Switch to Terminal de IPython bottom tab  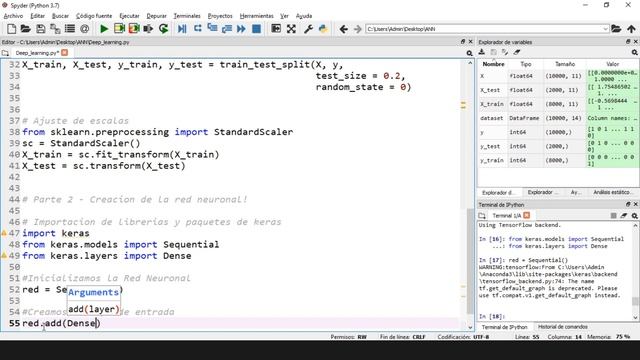click(x=504, y=327)
